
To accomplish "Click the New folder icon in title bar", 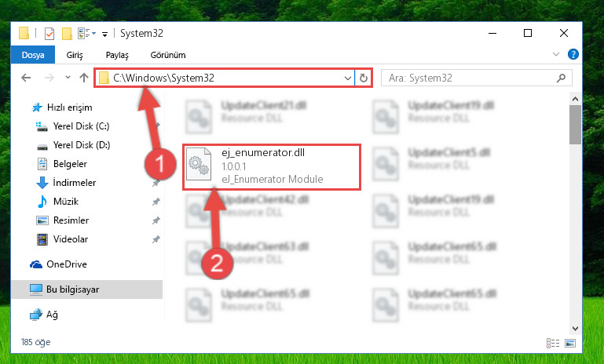I will (67, 34).
